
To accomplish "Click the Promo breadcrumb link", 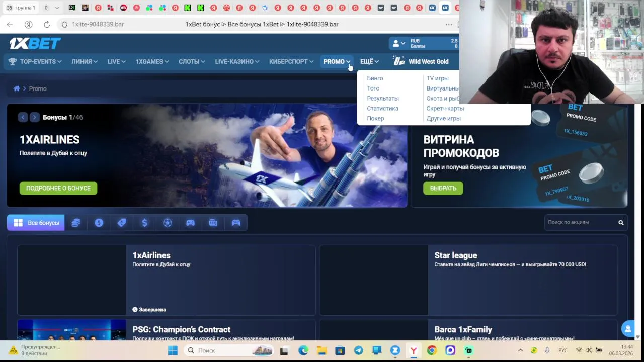I will pos(37,88).
